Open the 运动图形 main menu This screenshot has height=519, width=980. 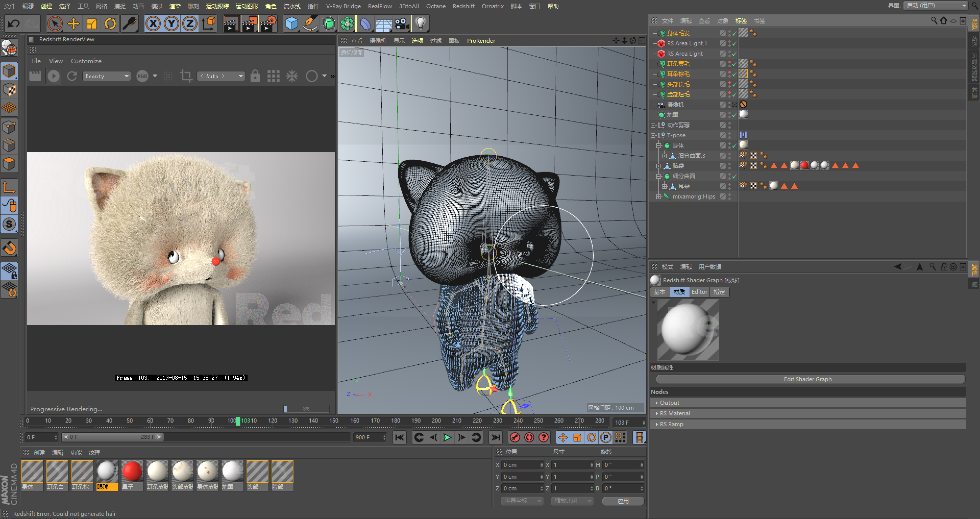(x=247, y=6)
